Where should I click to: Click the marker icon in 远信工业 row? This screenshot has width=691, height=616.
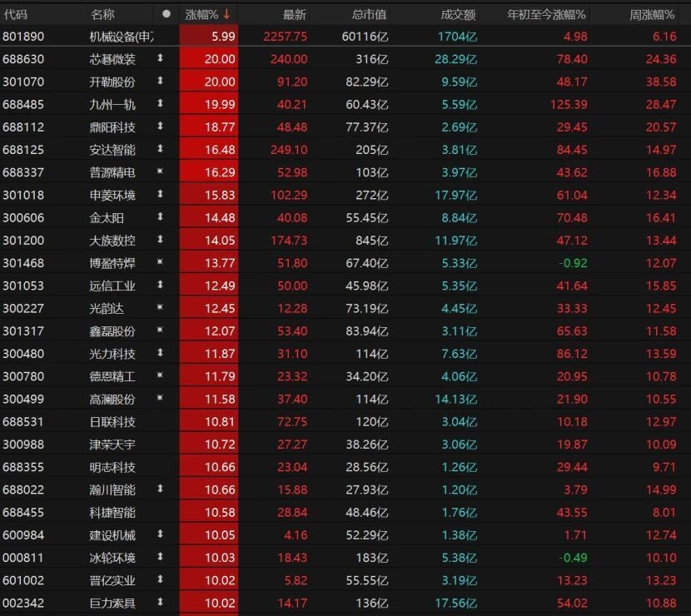160,285
